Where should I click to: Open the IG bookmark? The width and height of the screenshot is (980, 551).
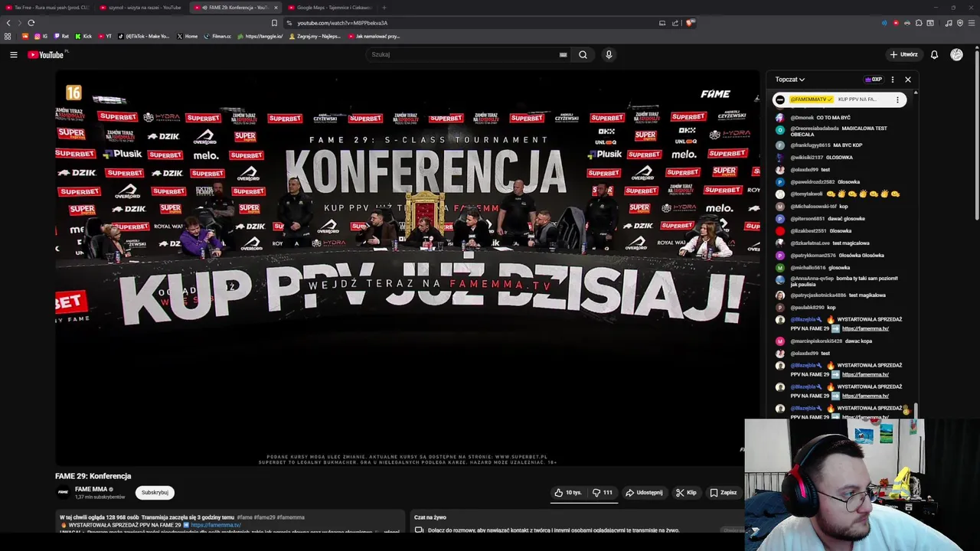41,36
